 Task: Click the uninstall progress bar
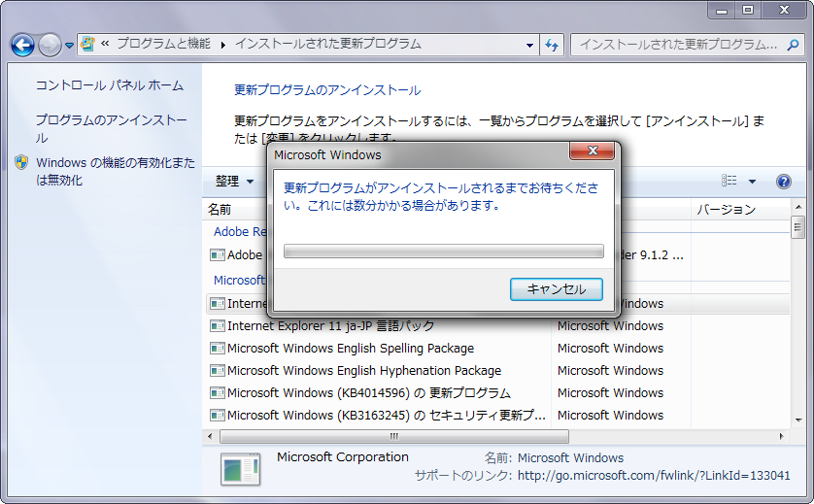point(443,252)
